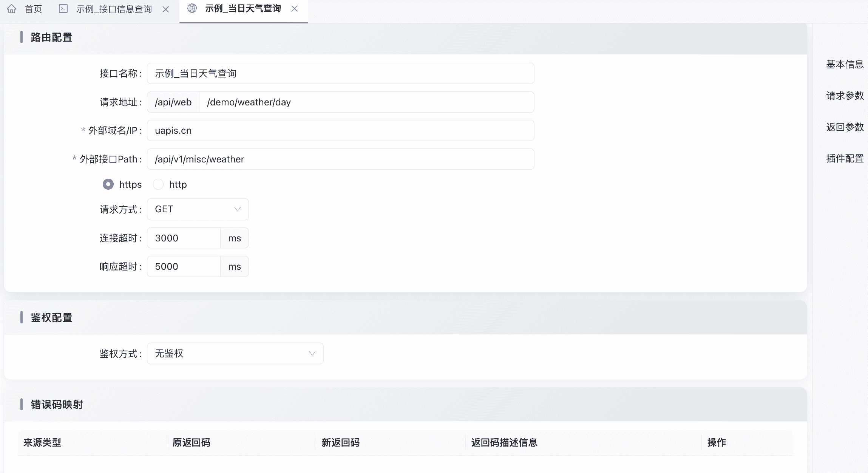Viewport: 868px width, 473px height.
Task: Click the 响应超时 5000 input field
Action: (x=184, y=266)
